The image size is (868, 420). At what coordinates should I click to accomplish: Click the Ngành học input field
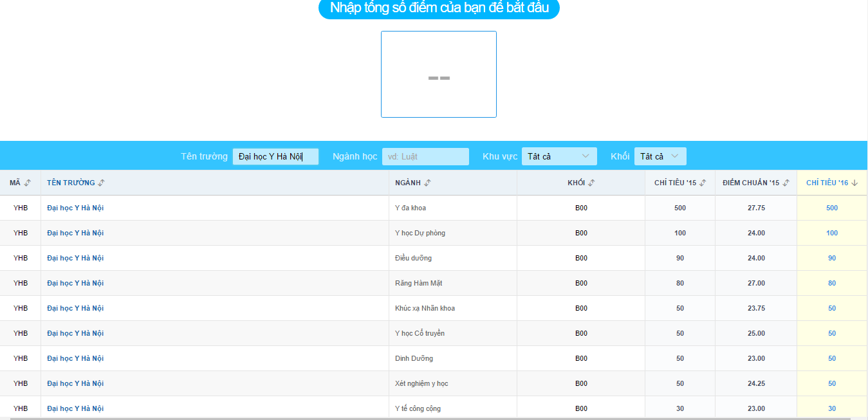tap(425, 156)
